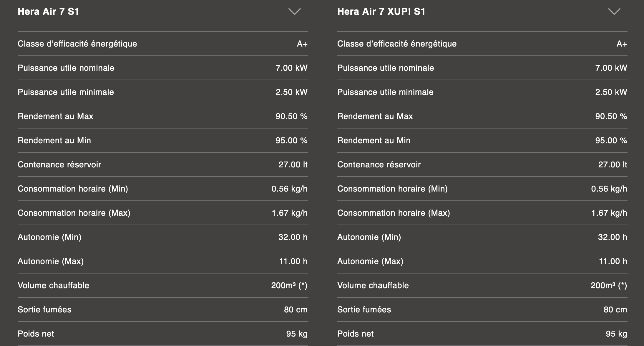The image size is (644, 346).
Task: Click the 200m³ (*) value in Hera Air 7 S1
Action: click(289, 286)
